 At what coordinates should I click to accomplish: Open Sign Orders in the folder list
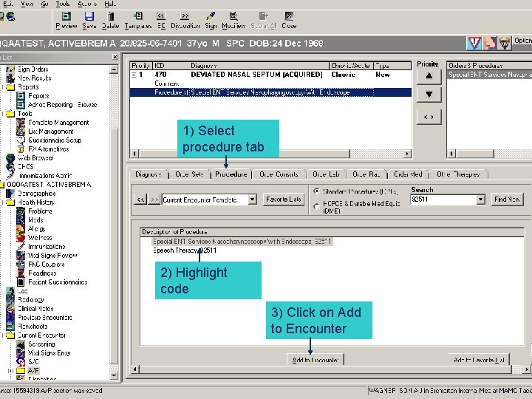[x=33, y=69]
